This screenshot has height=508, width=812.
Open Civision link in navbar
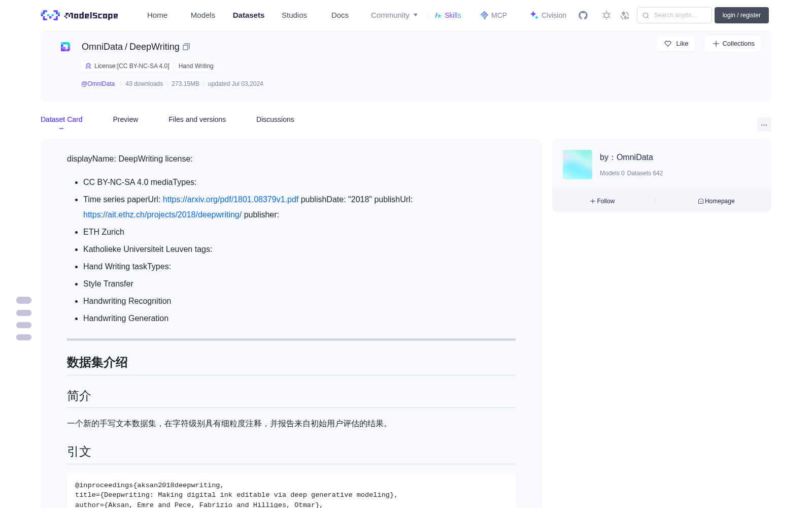coord(548,15)
